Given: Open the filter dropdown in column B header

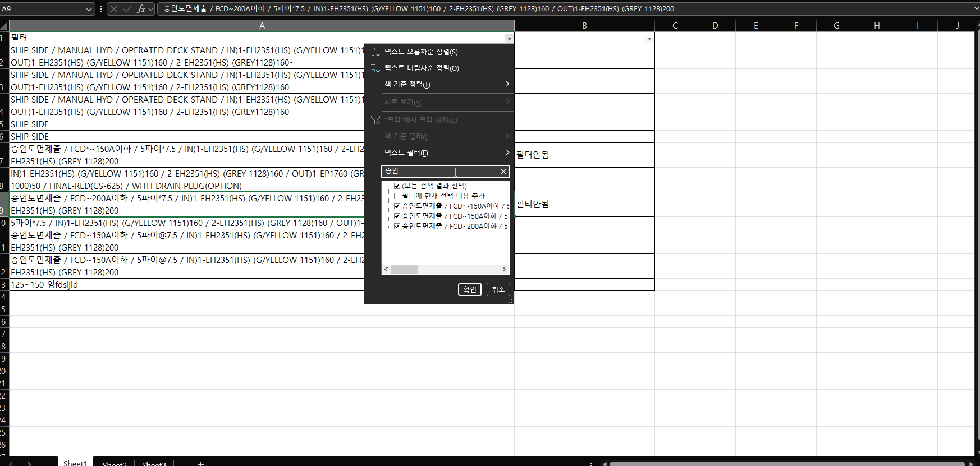Looking at the screenshot, I should tap(649, 39).
